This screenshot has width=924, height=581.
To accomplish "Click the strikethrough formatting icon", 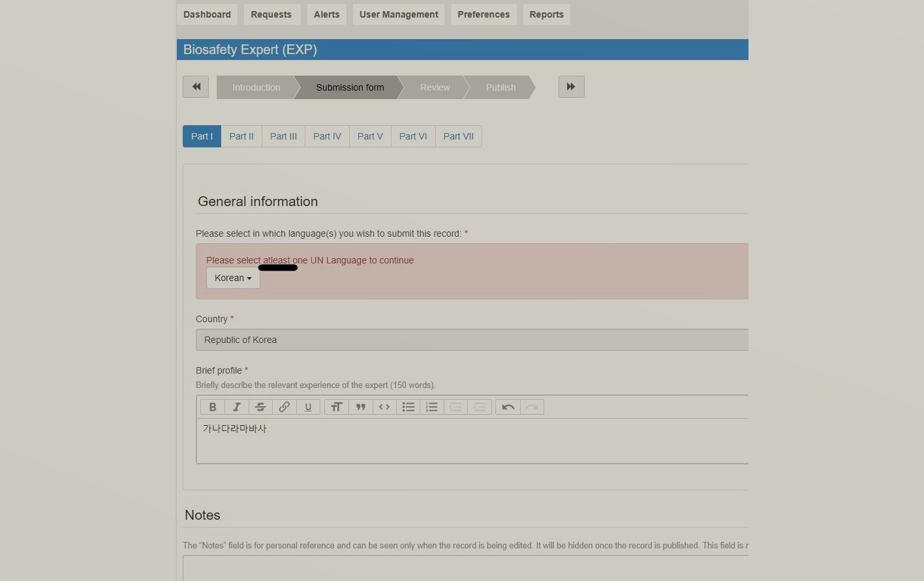I will (260, 407).
